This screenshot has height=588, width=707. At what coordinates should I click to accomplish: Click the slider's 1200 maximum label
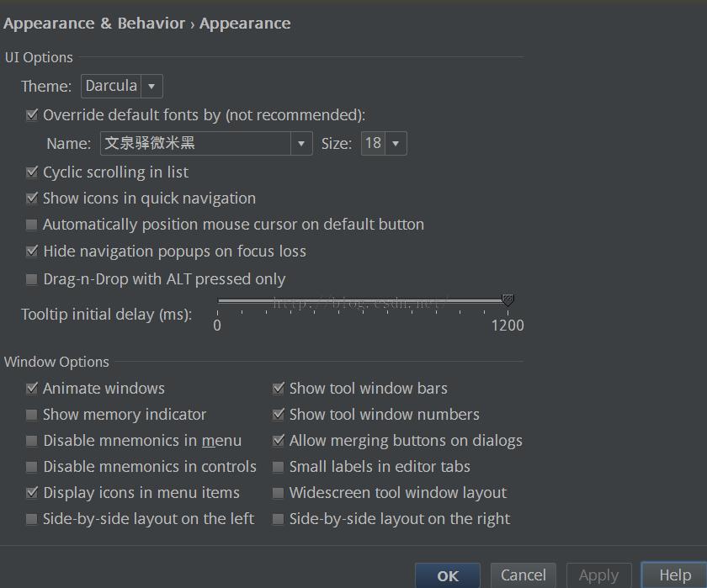508,326
